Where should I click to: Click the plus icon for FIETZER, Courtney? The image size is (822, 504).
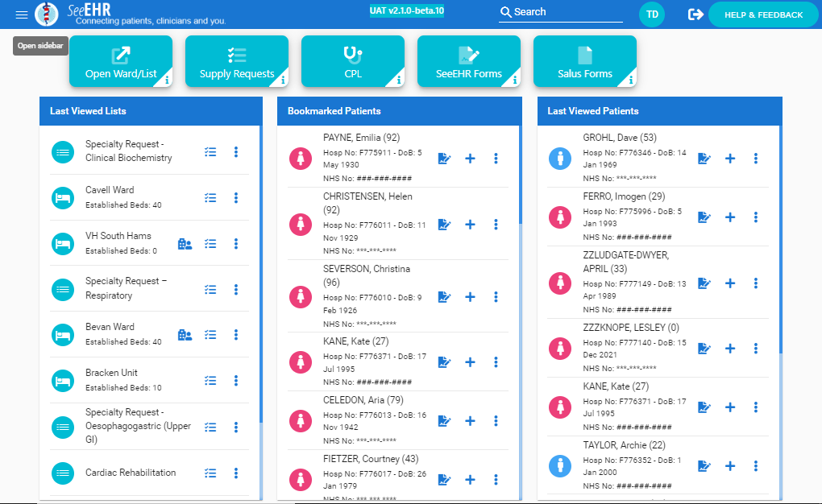[471, 479]
